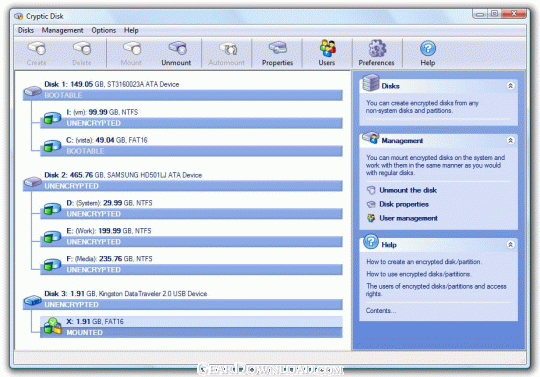Open the Users toolbar icon
The image size is (540, 377).
click(x=327, y=48)
